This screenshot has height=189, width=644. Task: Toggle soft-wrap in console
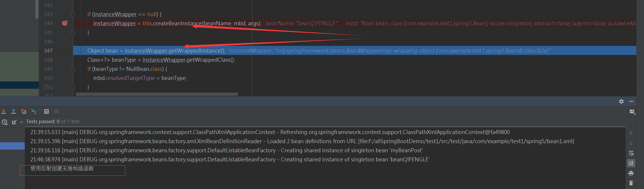click(x=631, y=153)
